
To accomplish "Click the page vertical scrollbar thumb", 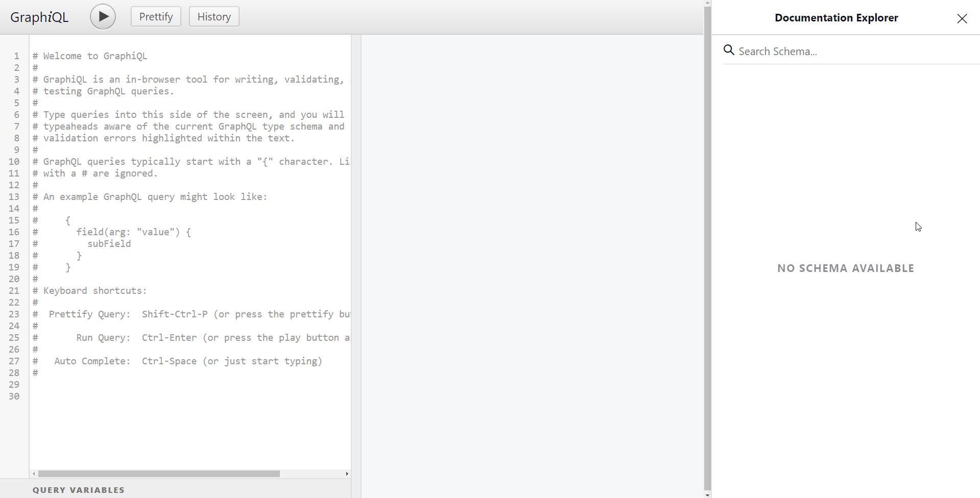I will pyautogui.click(x=707, y=248).
